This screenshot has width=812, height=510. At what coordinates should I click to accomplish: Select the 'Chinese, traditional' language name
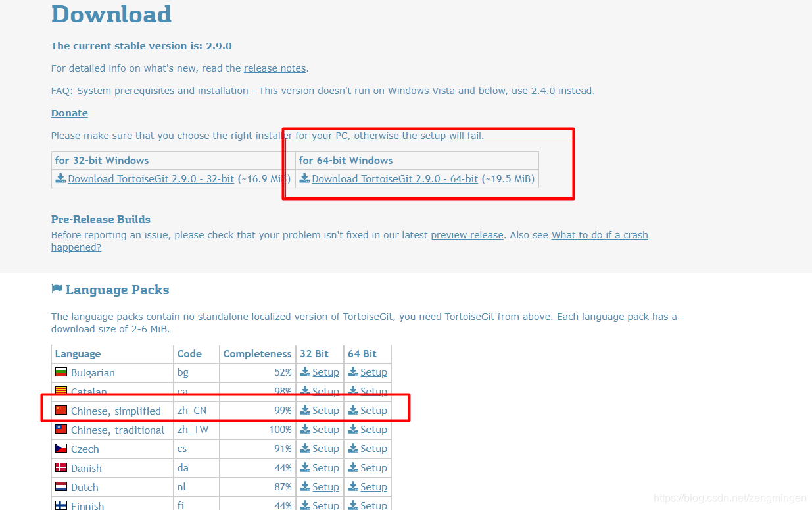pyautogui.click(x=118, y=430)
